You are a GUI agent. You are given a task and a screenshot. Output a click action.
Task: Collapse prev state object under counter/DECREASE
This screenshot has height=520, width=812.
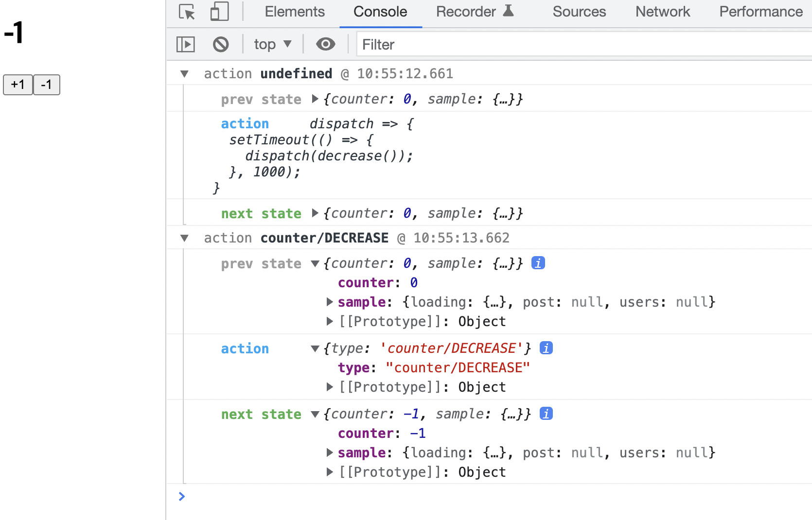tap(315, 263)
